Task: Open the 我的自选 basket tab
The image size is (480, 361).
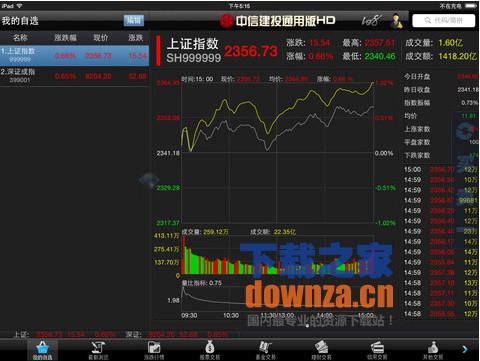Action: (42, 350)
